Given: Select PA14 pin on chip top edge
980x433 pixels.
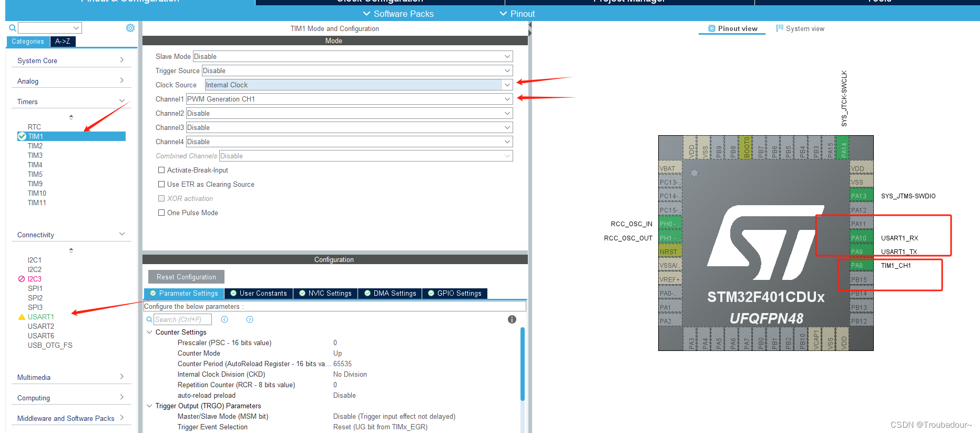Looking at the screenshot, I should [x=844, y=147].
